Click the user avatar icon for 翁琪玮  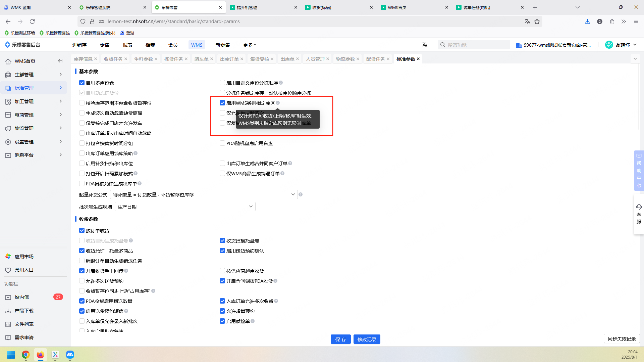pyautogui.click(x=609, y=45)
